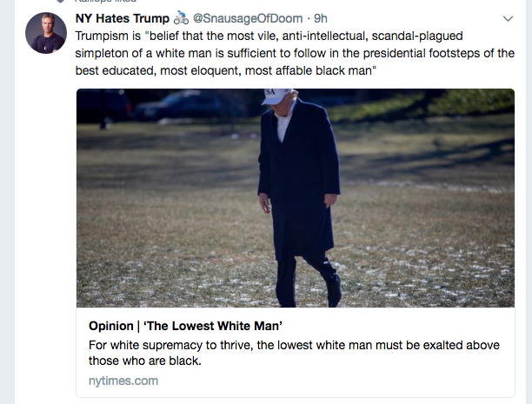532x404 pixels.
Task: Open the nytimes.com domain link
Action: click(123, 381)
